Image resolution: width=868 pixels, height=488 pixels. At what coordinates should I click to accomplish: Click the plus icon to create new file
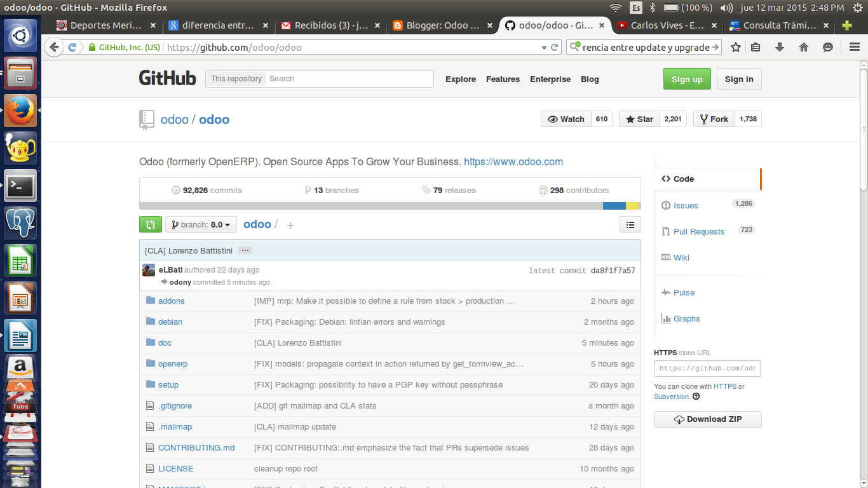tap(290, 225)
